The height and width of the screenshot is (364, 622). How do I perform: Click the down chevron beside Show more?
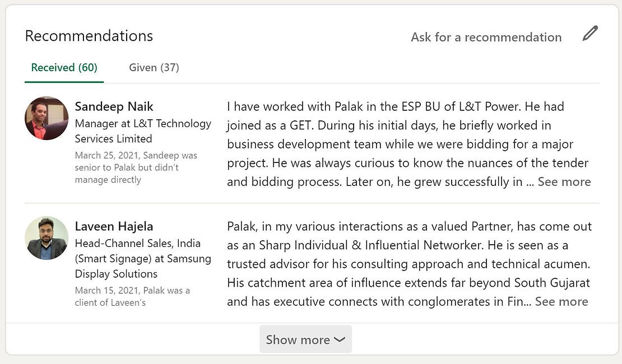339,340
